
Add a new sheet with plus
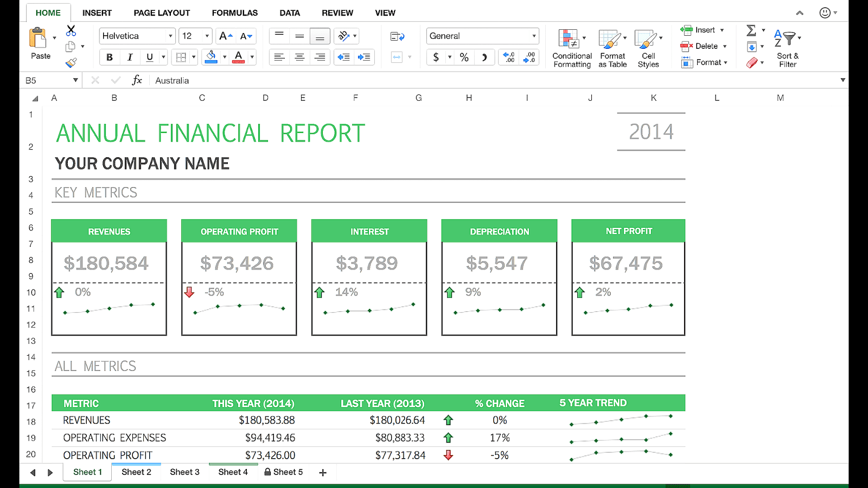pyautogui.click(x=323, y=473)
